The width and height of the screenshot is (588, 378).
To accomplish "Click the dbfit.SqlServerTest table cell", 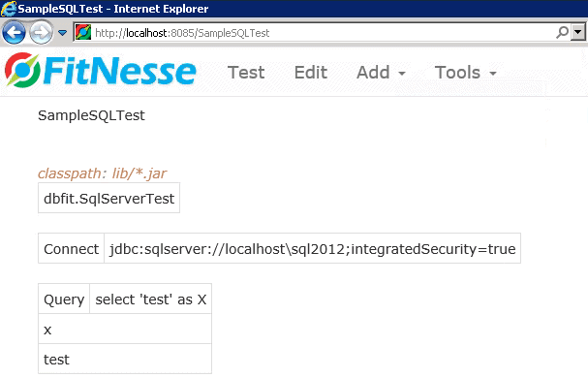I will 108,198.
